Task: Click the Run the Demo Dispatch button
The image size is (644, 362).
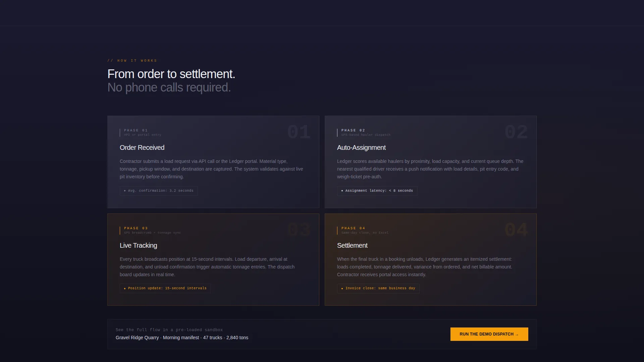Action: (489, 334)
